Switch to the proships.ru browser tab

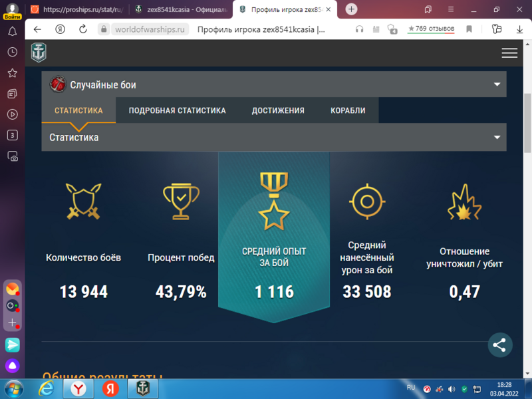coord(77,9)
